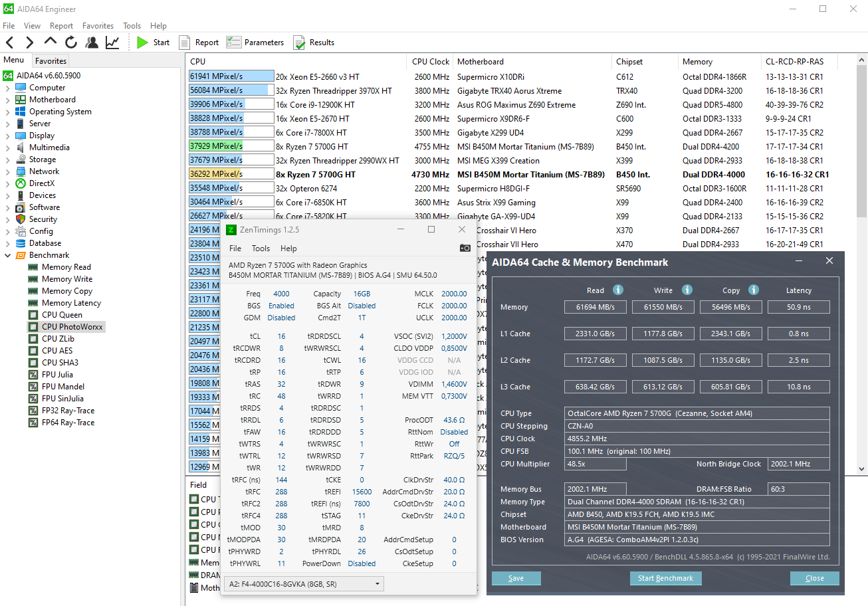868x606 pixels.
Task: Select the CPU Queen benchmark
Action: 62,315
